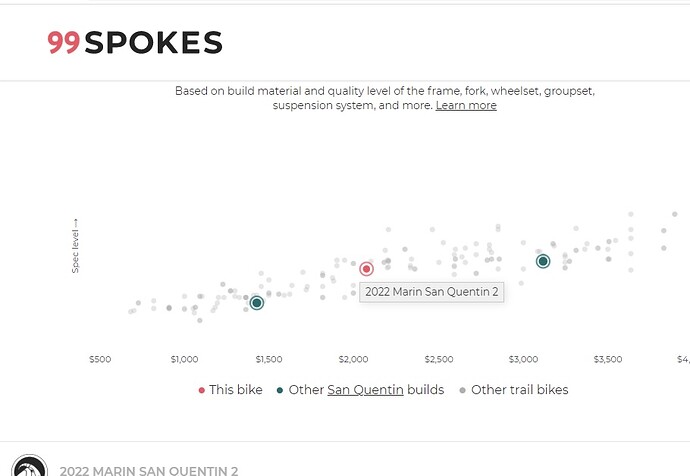Click the gray "Other trail bikes" legend marker

(x=461, y=390)
